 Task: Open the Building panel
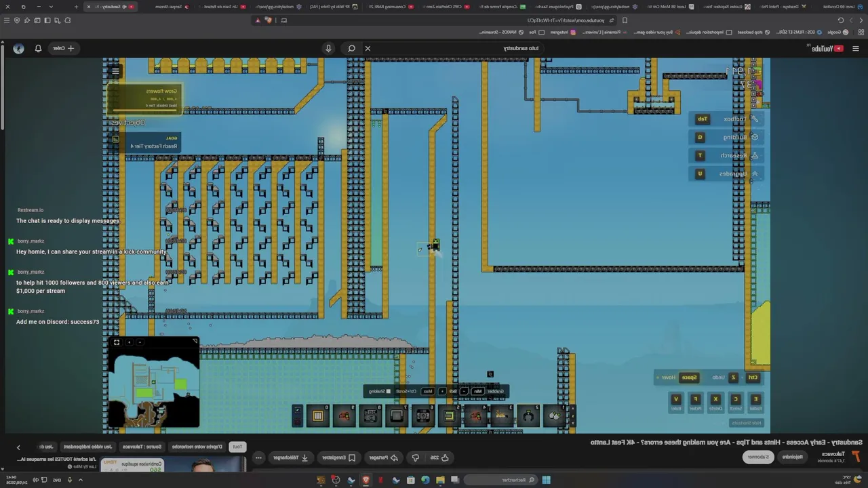[726, 137]
